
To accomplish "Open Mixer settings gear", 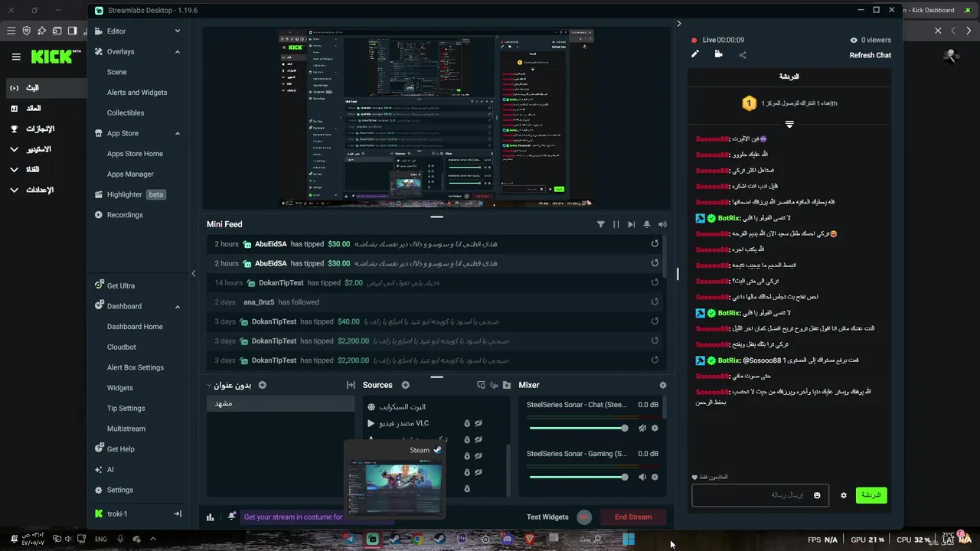I will pos(663,386).
